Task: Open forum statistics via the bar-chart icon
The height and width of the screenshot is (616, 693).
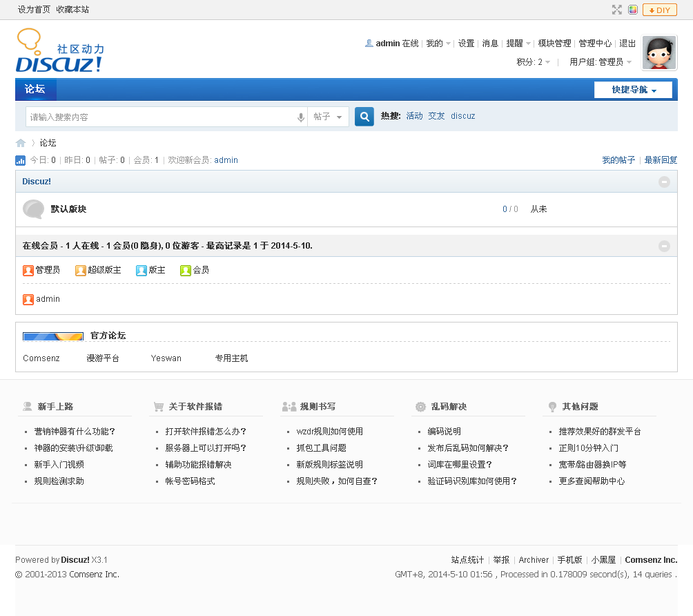Action: 19,160
